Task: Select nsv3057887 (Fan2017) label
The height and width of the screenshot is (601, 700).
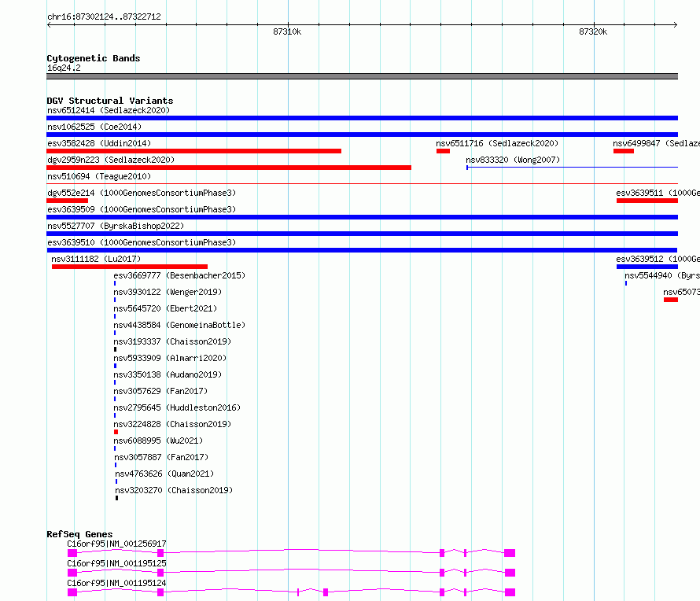Action: pos(161,457)
